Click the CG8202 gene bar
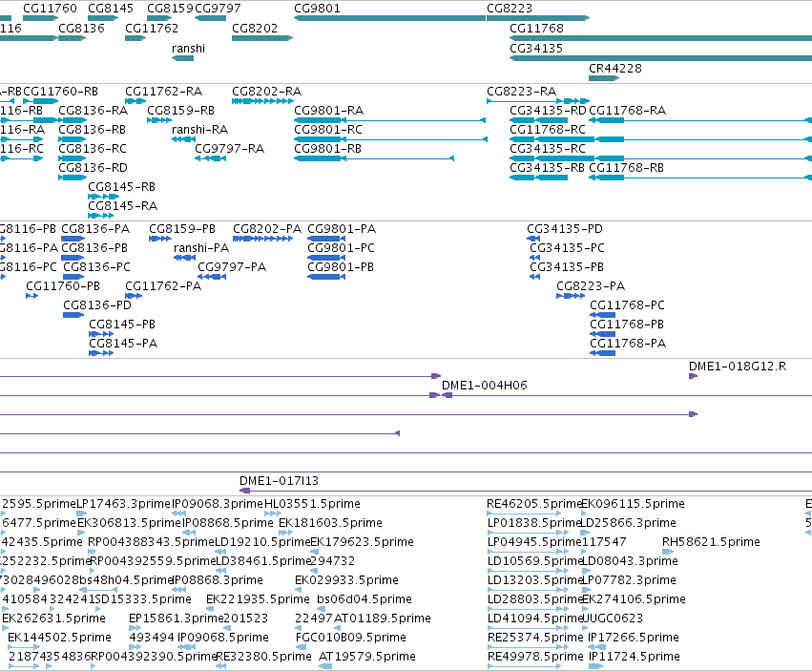 point(262,38)
